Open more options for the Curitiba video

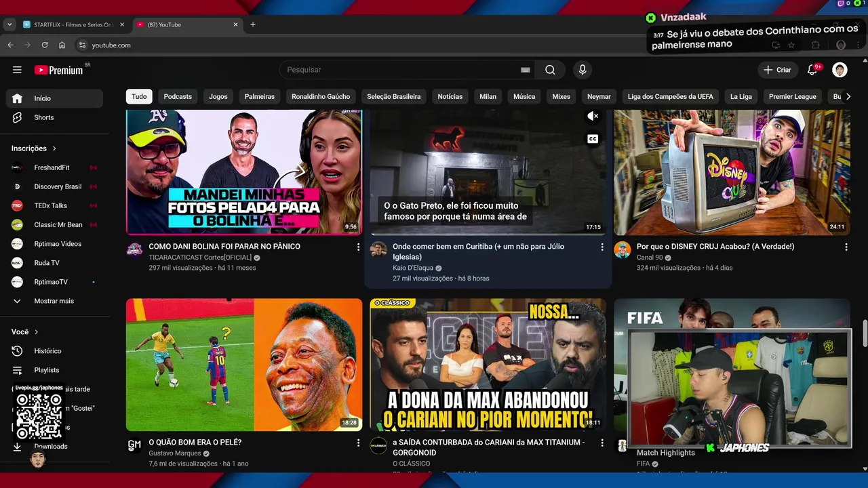pos(602,247)
